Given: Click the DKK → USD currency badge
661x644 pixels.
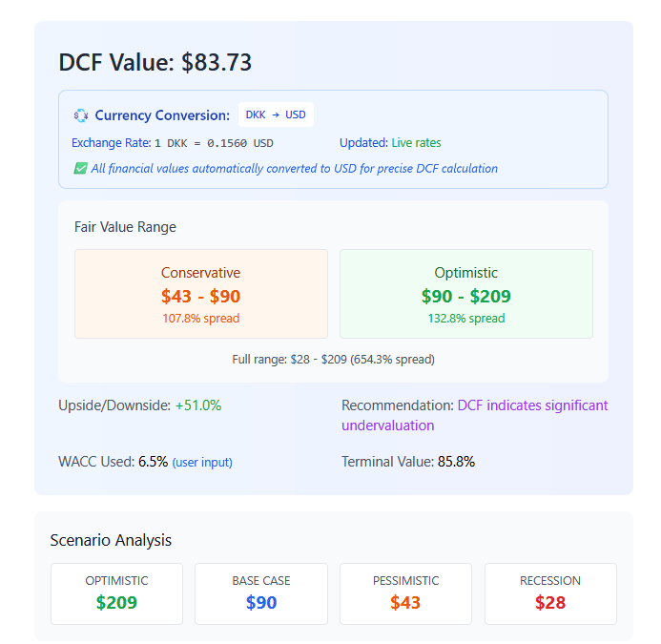Looking at the screenshot, I should [x=276, y=114].
